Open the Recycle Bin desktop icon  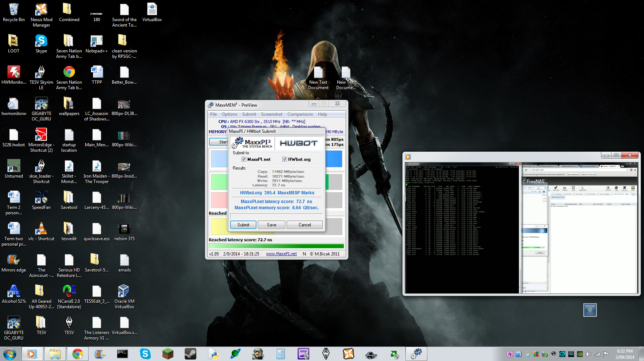point(14,12)
